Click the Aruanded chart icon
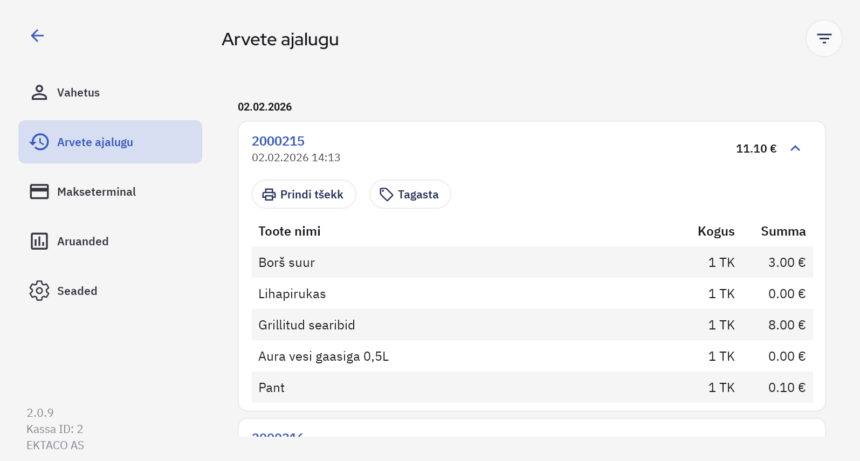Viewport: 860px width, 461px height. 39,241
